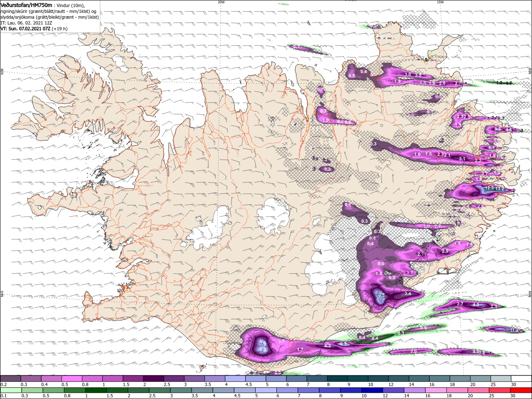Click the 0.1 label under rain legend
532x399 pixels.
[3, 396]
